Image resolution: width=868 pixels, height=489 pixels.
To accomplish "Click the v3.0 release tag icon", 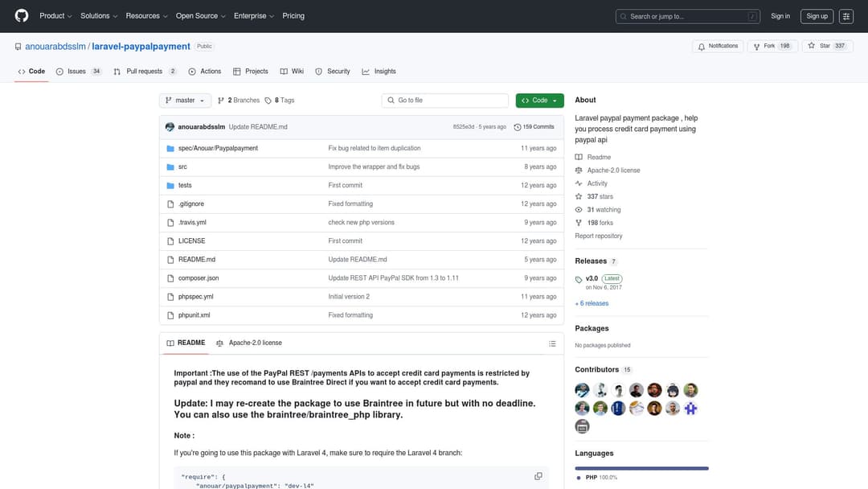I will tap(579, 279).
